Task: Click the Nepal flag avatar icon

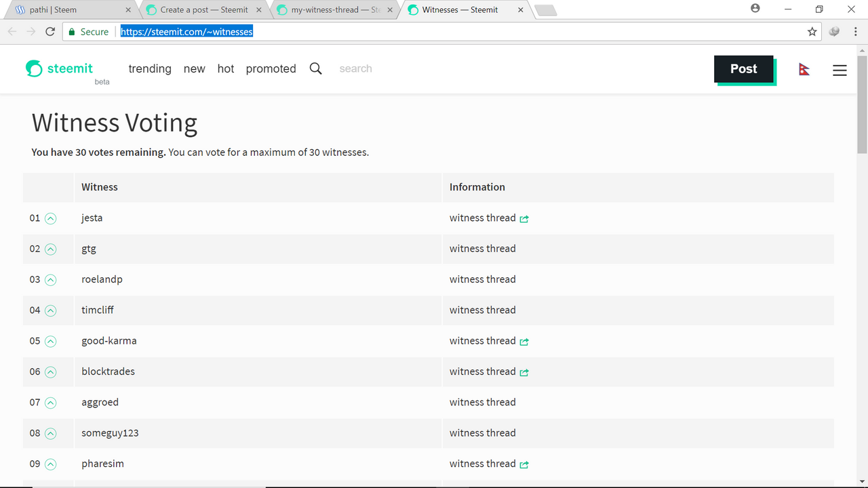Action: coord(804,69)
